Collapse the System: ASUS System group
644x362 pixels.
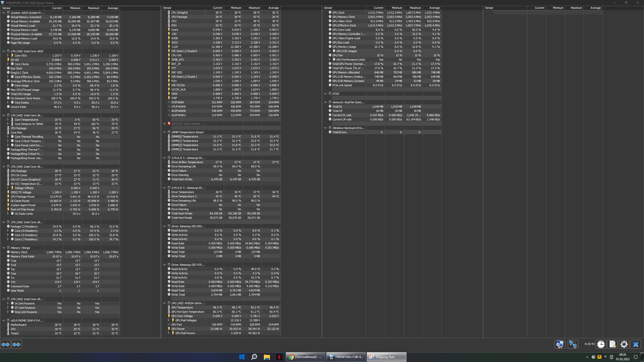click(4, 13)
